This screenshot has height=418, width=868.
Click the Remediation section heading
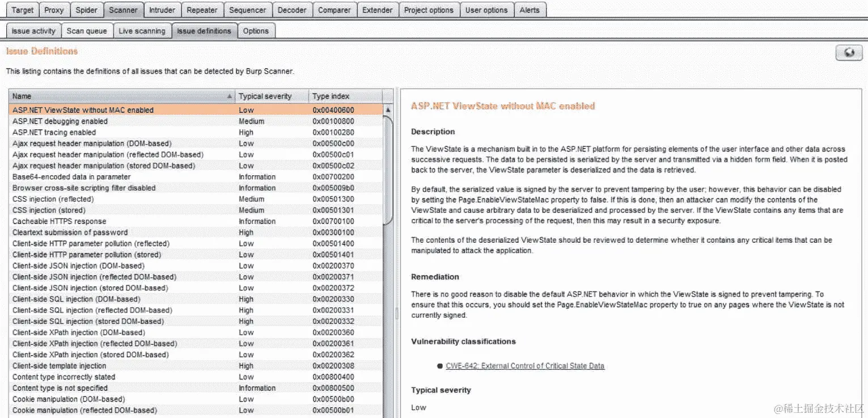[435, 277]
